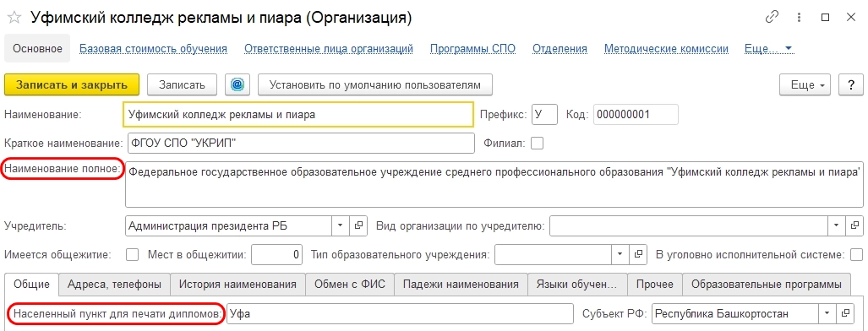Image resolution: width=868 pixels, height=331 pixels.
Task: Expand Вид организации по учредителю dropdown
Action: (836, 225)
